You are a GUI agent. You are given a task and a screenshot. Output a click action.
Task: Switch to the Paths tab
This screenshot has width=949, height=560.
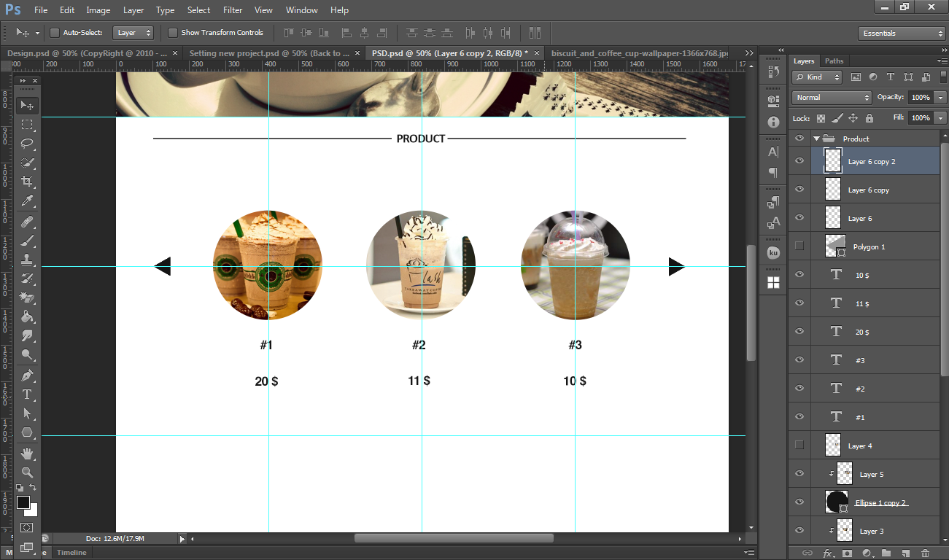click(834, 61)
